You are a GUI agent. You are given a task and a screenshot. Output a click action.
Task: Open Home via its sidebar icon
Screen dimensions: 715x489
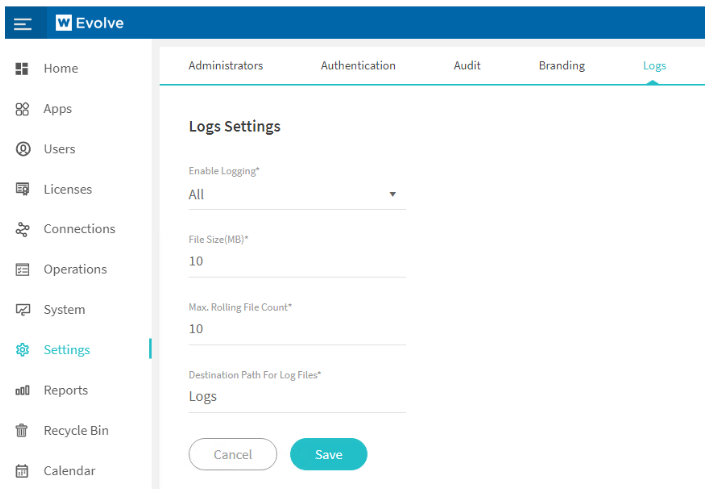22,69
